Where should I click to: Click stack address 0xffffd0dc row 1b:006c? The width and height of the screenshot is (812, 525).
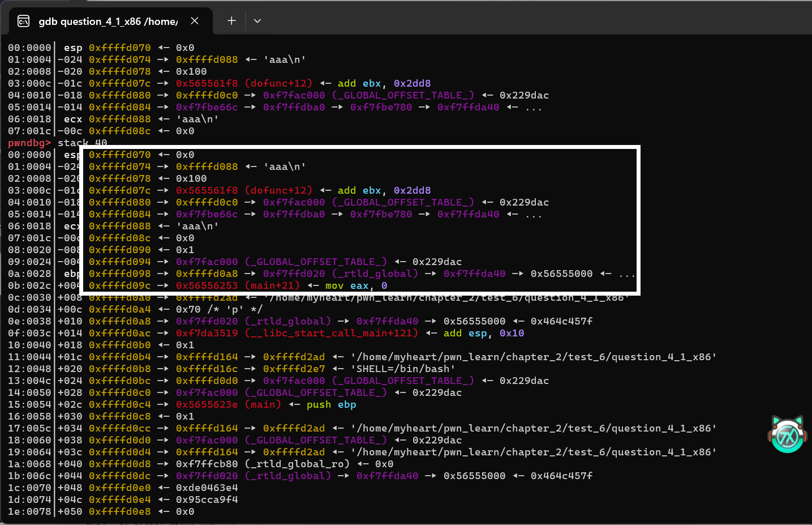click(120, 476)
